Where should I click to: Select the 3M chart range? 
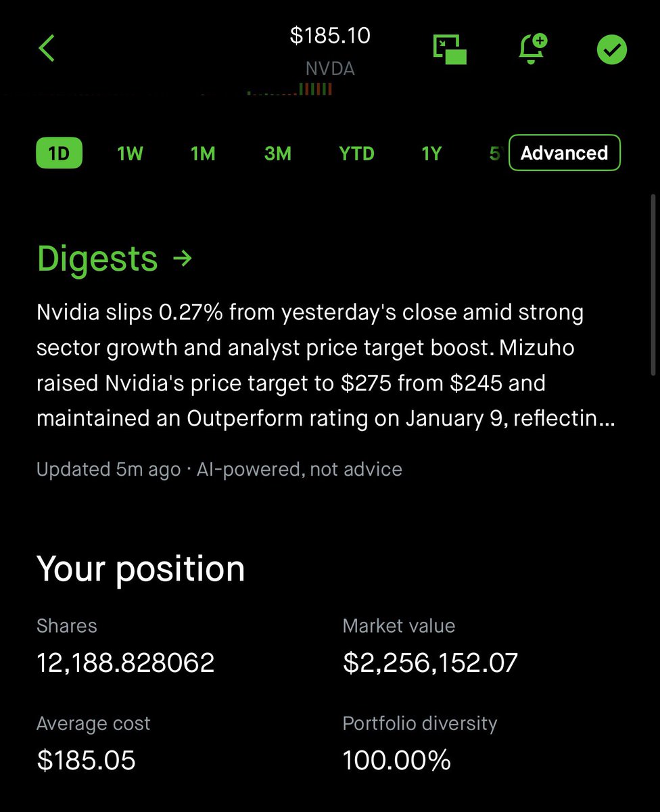tap(277, 154)
